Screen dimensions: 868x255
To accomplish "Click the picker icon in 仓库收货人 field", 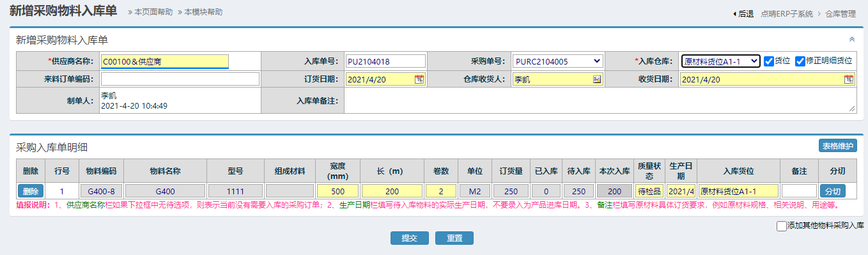I will (x=597, y=79).
